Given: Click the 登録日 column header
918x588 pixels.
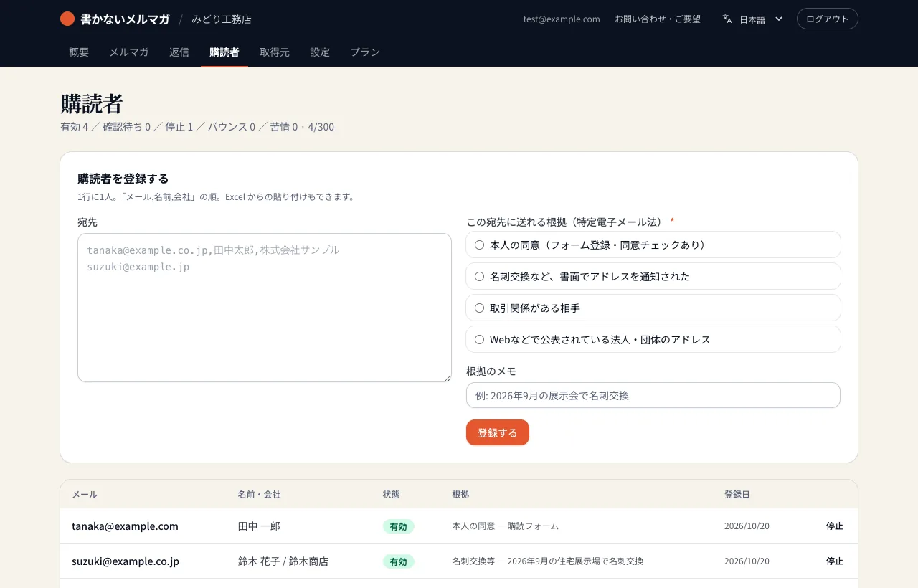Looking at the screenshot, I should pyautogui.click(x=737, y=494).
